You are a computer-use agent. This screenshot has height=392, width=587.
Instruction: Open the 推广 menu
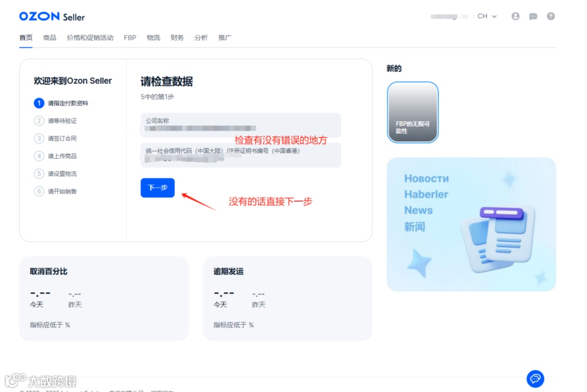point(224,38)
